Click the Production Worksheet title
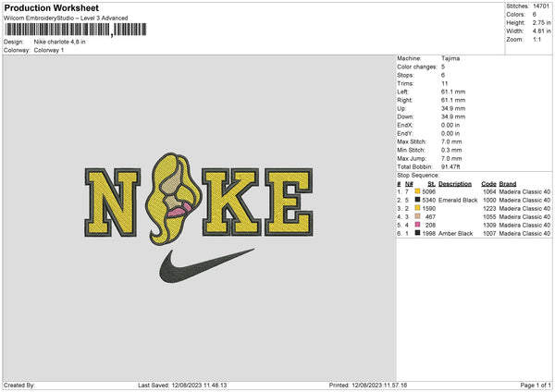This screenshot has height=392, width=555. pos(51,7)
